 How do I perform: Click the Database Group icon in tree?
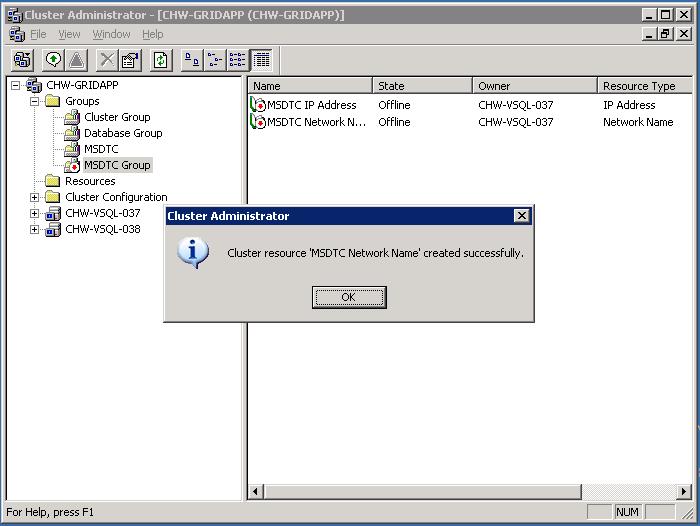(x=72, y=133)
